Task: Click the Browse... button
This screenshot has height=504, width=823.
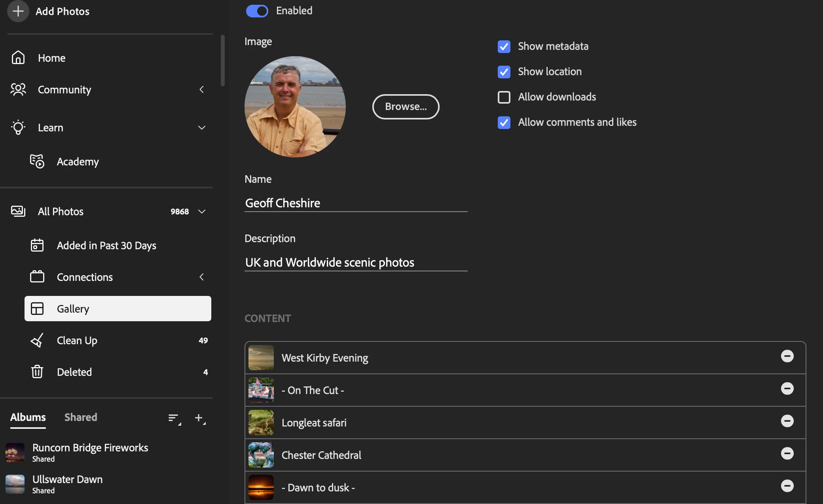Action: tap(406, 106)
